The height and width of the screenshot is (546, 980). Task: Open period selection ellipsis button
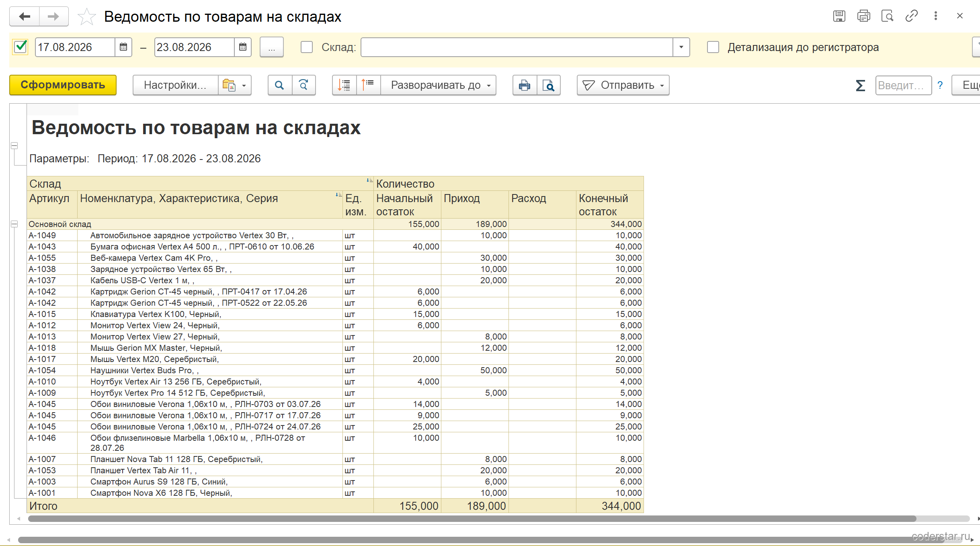point(272,47)
